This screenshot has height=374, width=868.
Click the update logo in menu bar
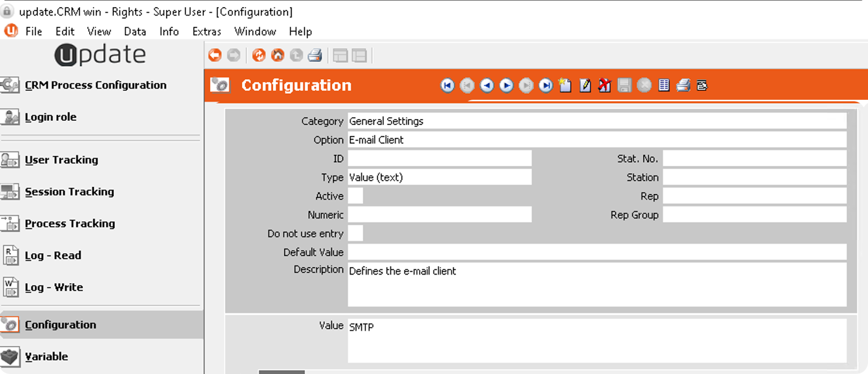11,31
